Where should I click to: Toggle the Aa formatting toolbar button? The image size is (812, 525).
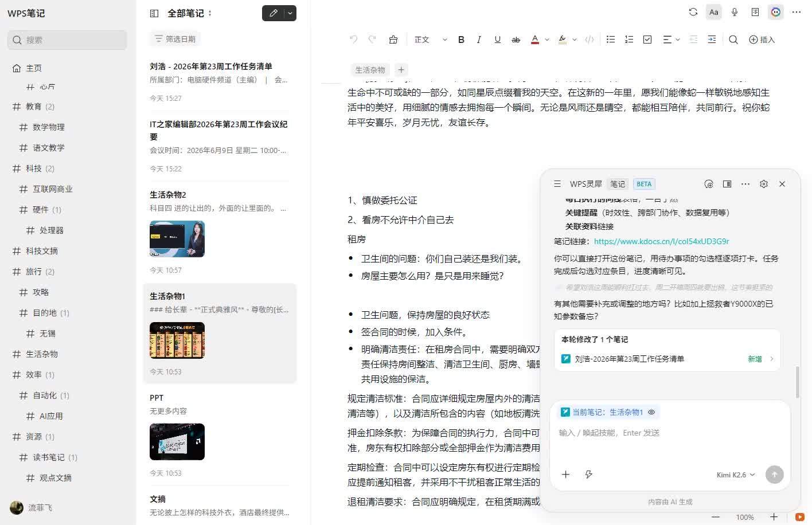click(714, 12)
